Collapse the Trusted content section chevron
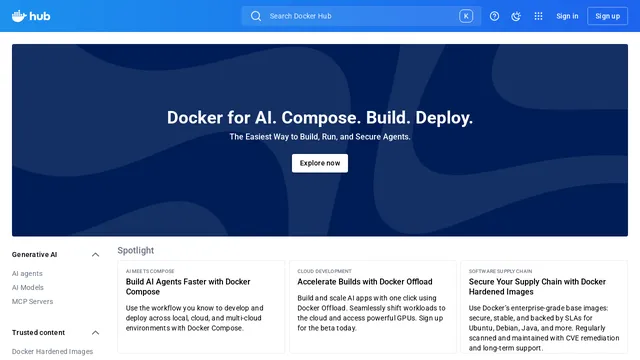The height and width of the screenshot is (360, 640). point(95,333)
